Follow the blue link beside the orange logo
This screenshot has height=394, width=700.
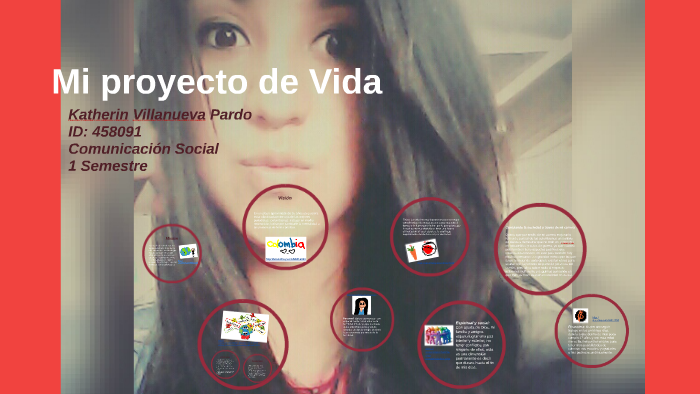tap(605, 319)
